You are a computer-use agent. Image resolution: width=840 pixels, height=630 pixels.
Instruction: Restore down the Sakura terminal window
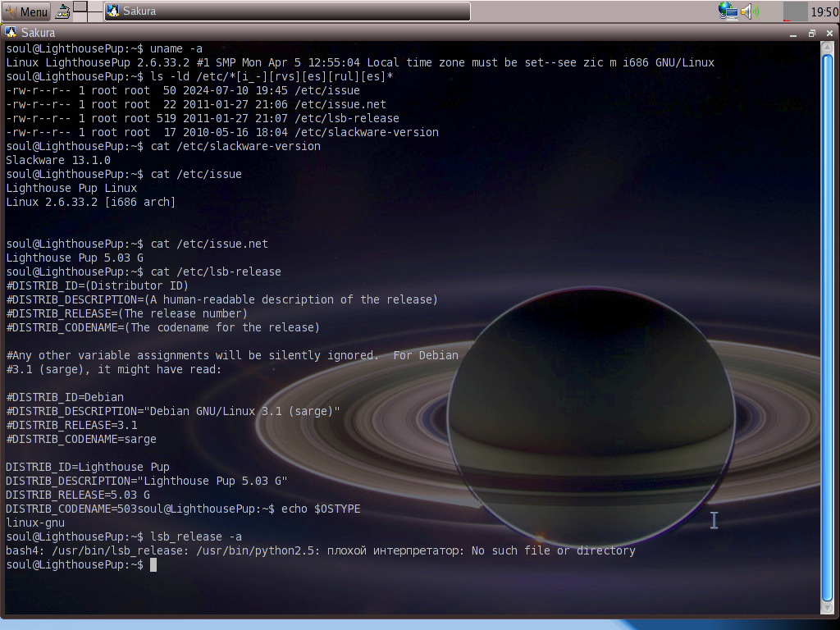(811, 33)
